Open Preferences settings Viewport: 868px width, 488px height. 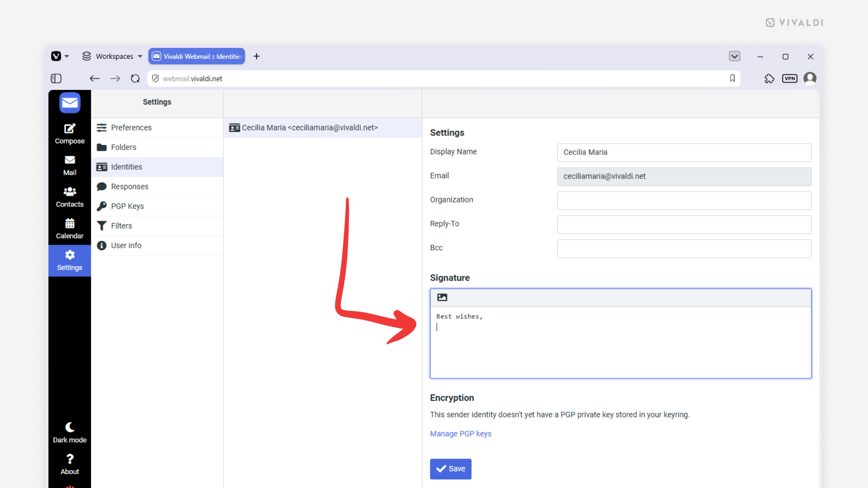[x=157, y=128]
